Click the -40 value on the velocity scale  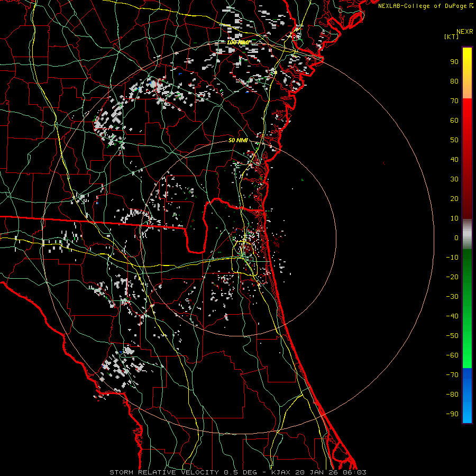[452, 316]
